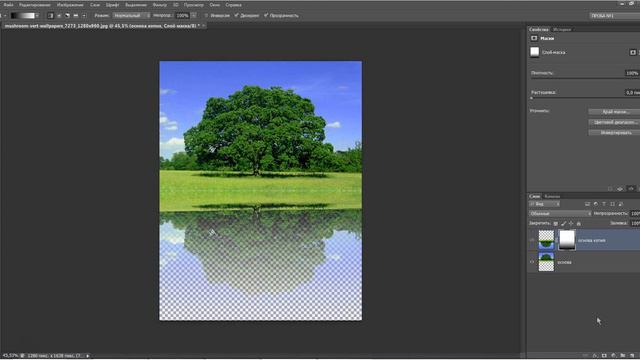Click the status bar zoom percentage
The height and width of the screenshot is (360, 640).
10,356
